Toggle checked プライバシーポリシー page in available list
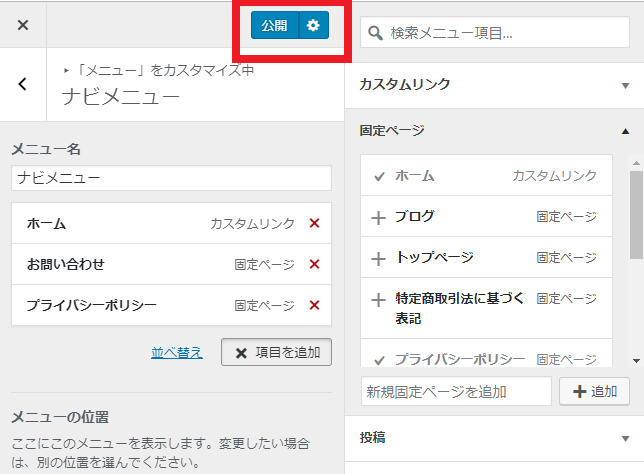 (379, 358)
